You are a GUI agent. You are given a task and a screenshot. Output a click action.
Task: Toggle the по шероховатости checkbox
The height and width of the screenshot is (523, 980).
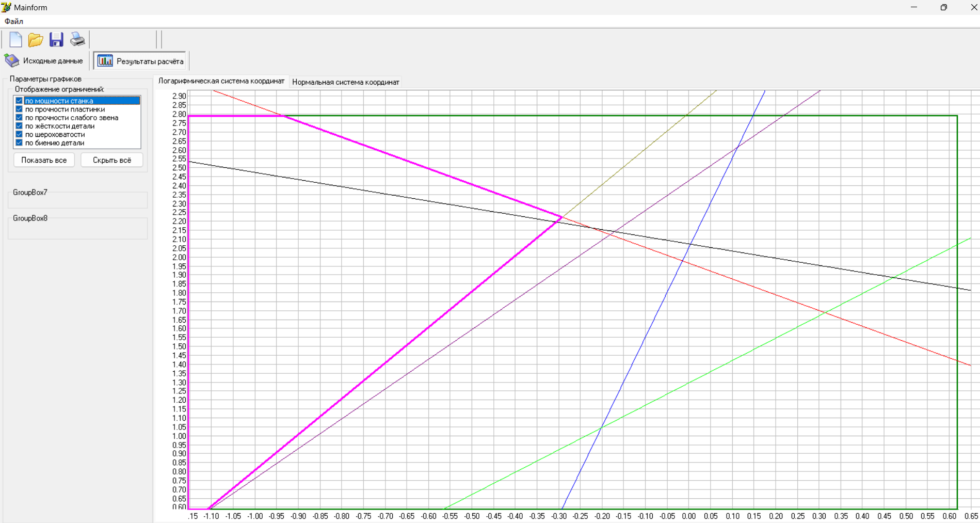coord(19,134)
